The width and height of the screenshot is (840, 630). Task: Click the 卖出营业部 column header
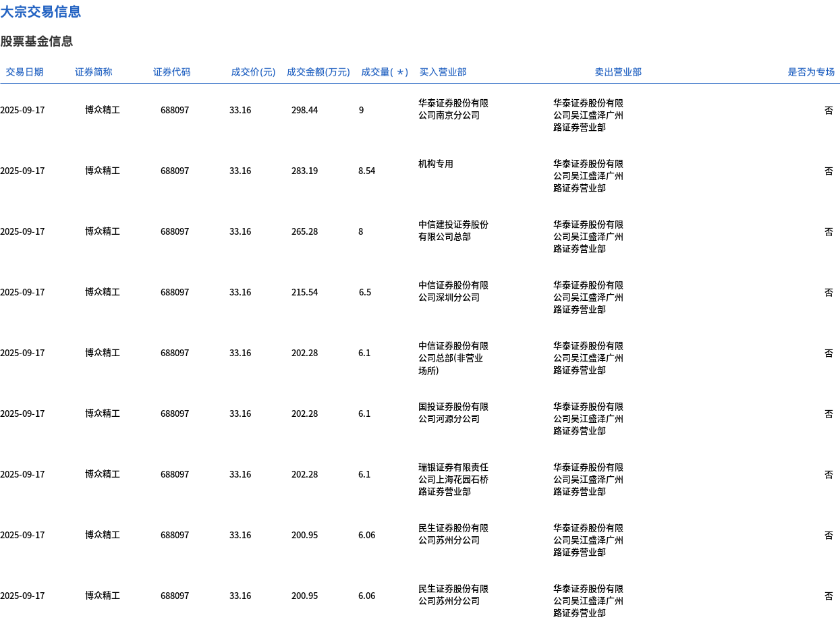[618, 71]
